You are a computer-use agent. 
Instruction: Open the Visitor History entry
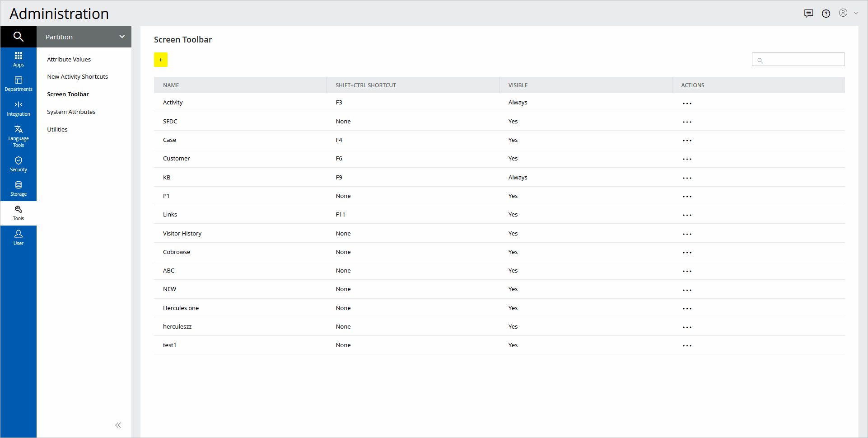182,234
